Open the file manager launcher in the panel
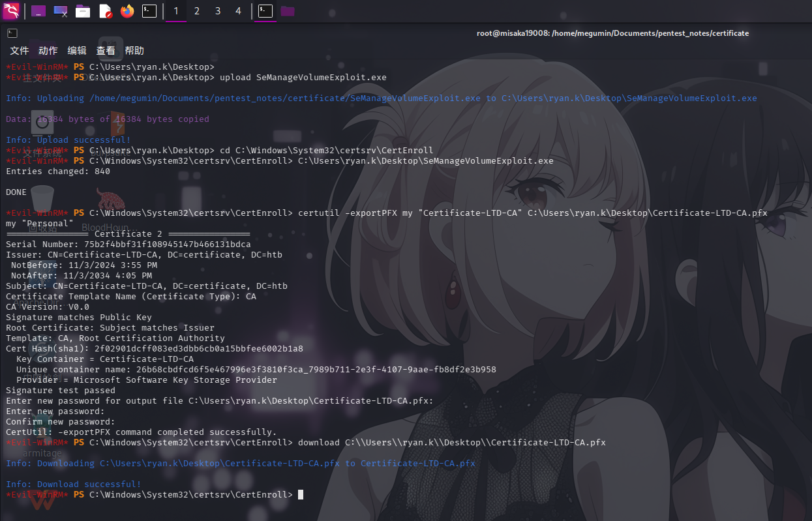 point(83,11)
